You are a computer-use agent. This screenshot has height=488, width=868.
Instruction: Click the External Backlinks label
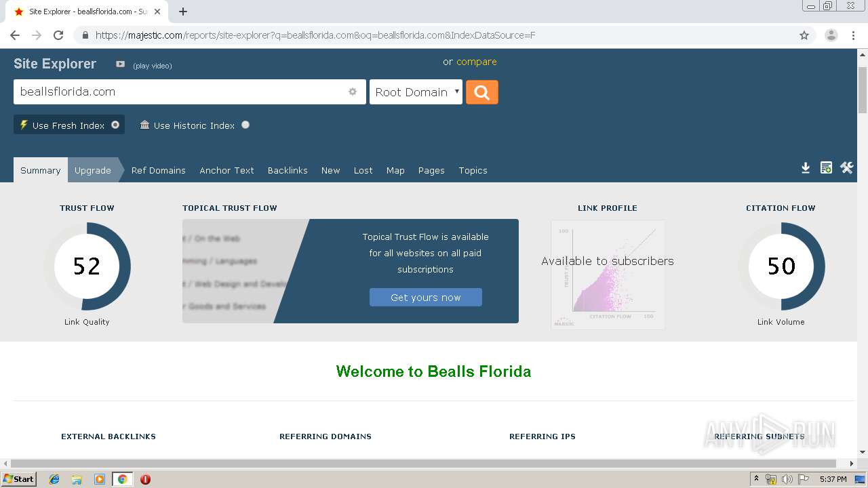pos(108,436)
